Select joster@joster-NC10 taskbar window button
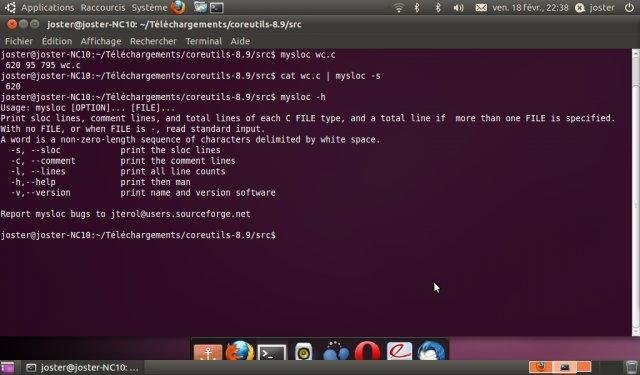Screen dimensions: 640x375 [x=83, y=368]
